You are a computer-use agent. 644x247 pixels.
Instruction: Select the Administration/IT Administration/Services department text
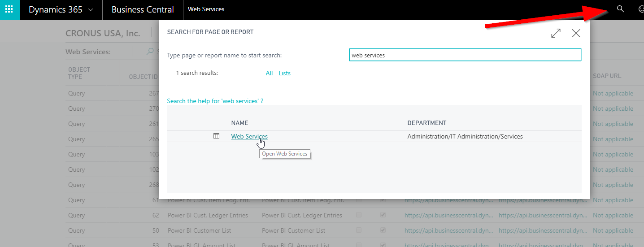[465, 136]
